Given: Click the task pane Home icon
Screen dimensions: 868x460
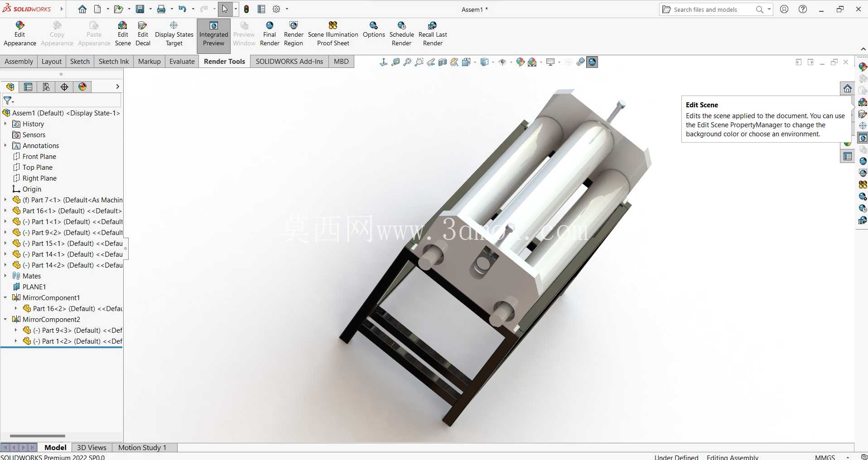Looking at the screenshot, I should pos(847,88).
